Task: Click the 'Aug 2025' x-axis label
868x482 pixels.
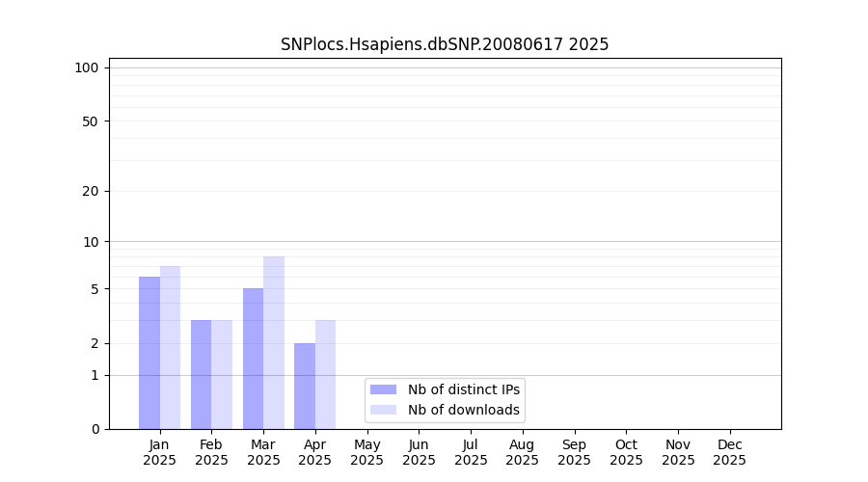Action: pyautogui.click(x=523, y=452)
